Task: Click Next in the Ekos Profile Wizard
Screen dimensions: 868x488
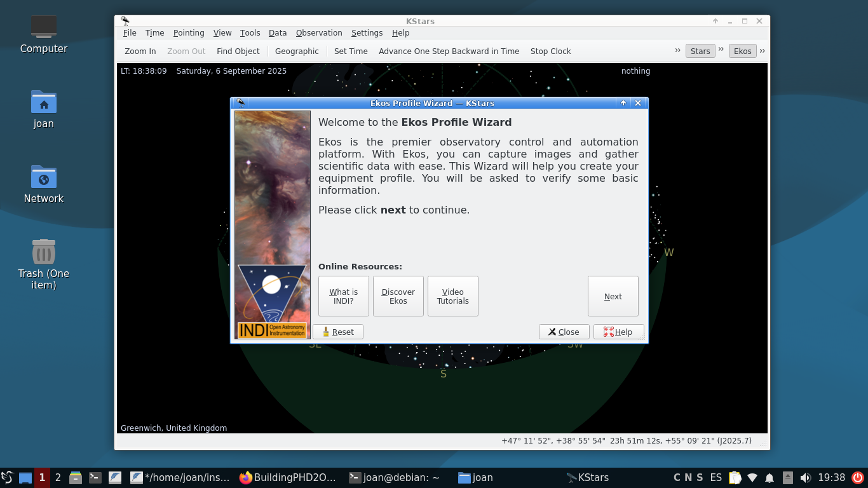Action: 613,296
